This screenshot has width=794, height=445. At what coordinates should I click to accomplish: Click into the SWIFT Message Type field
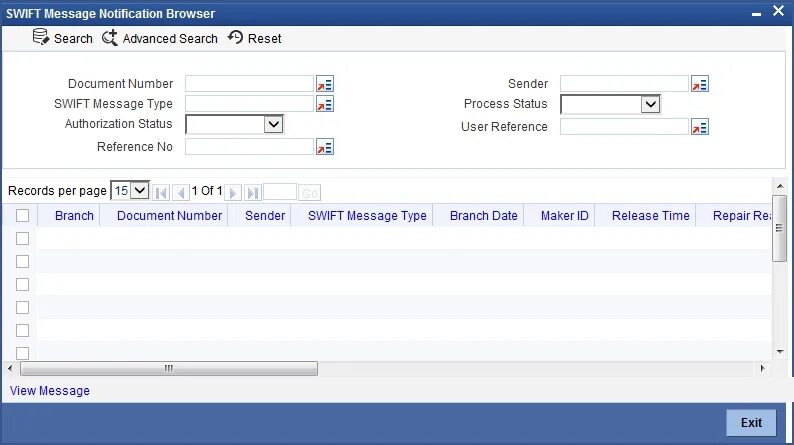tap(249, 104)
